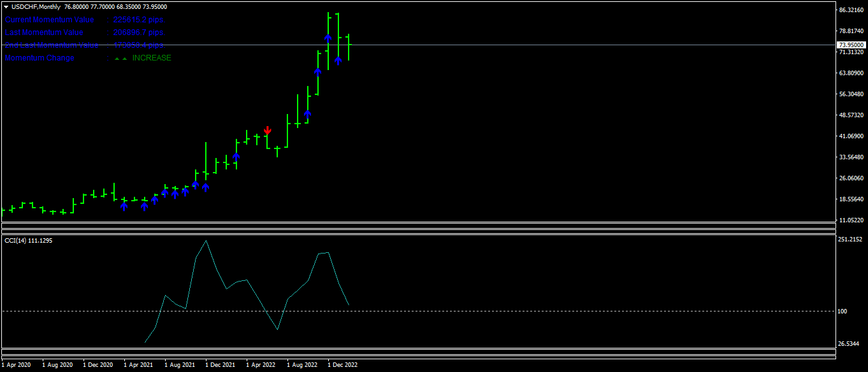Click the 26.5344 CCI scale value
The height and width of the screenshot is (372, 868).
pos(850,344)
